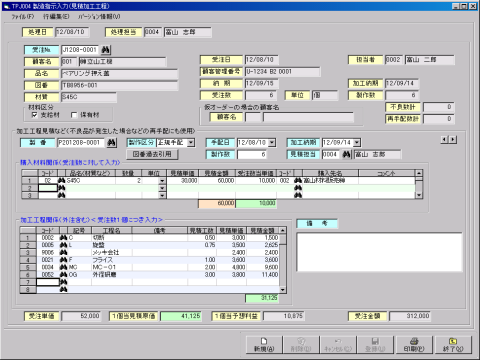Click binoculars lookup icon next to 製番 field
This screenshot has width=480, height=360.
tap(111, 143)
